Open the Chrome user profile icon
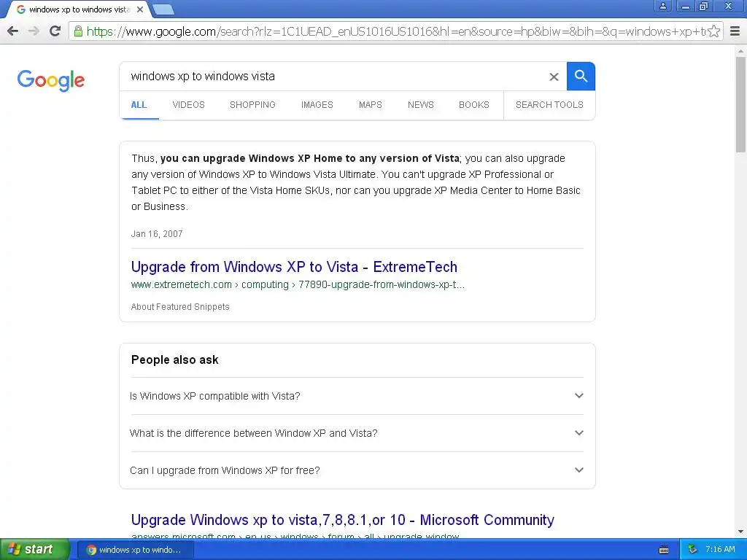Image resolution: width=747 pixels, height=560 pixels. pos(662,6)
